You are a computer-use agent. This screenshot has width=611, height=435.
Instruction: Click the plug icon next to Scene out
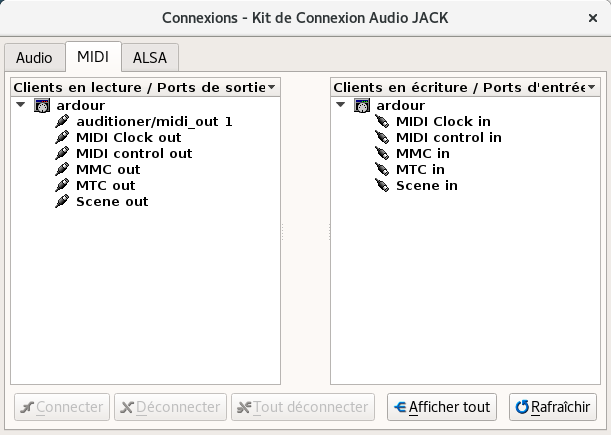click(x=62, y=201)
